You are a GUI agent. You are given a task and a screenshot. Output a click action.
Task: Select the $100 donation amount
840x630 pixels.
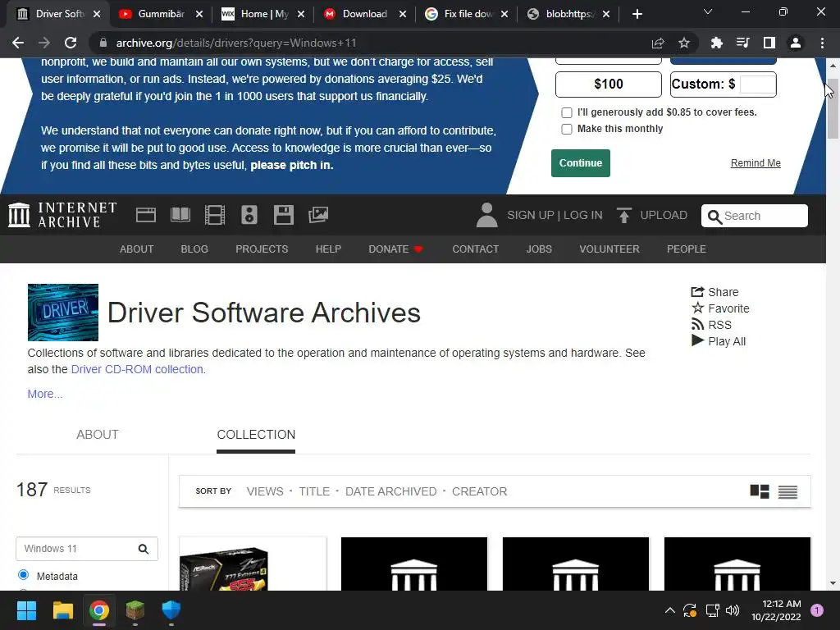(x=609, y=84)
